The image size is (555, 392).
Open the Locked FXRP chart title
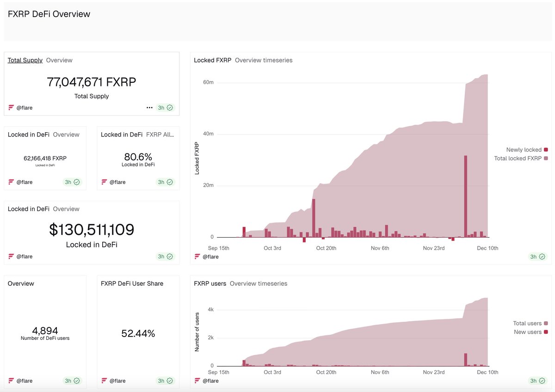[213, 60]
